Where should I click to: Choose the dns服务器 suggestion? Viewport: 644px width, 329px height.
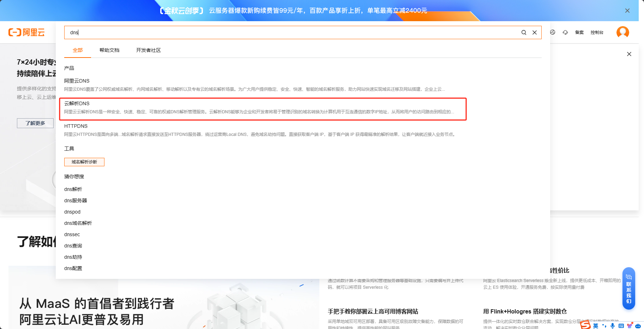[76, 201]
